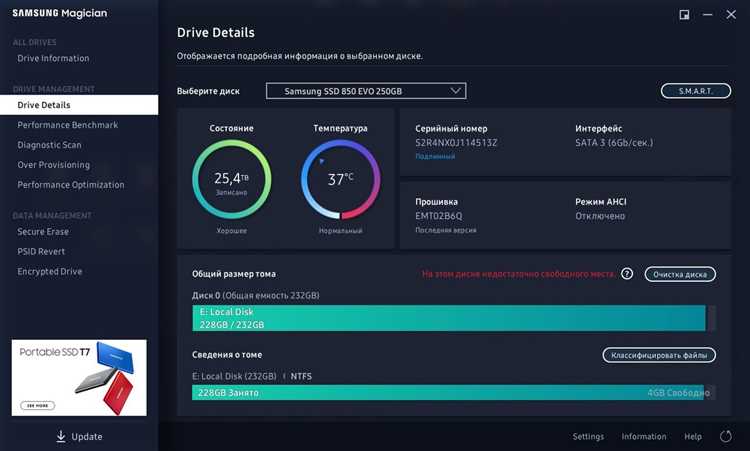Click the Update button
750x451 pixels.
79,436
